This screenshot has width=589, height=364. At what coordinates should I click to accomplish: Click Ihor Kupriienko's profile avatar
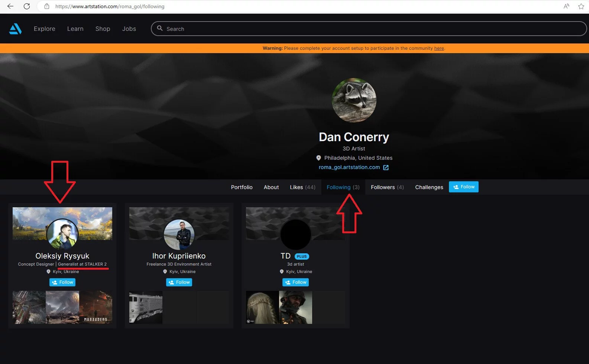coord(179,234)
